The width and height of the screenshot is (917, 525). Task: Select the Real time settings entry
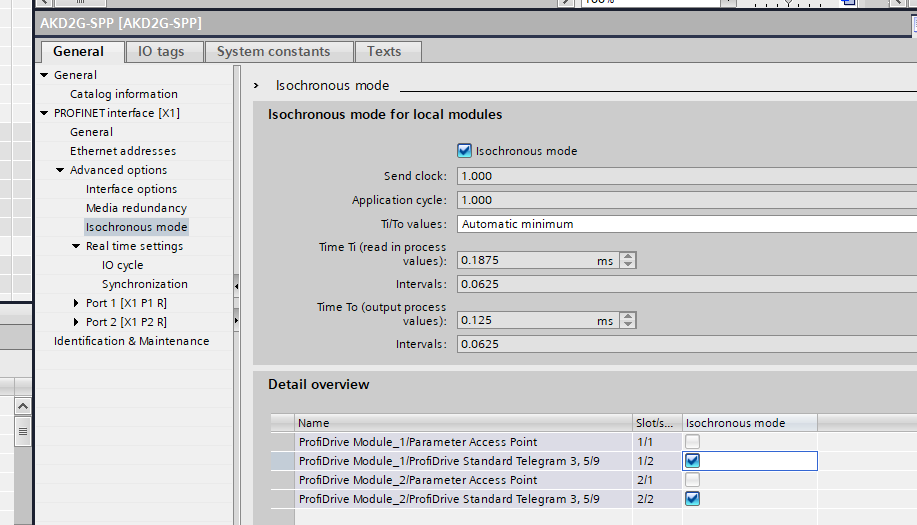pyautogui.click(x=135, y=246)
